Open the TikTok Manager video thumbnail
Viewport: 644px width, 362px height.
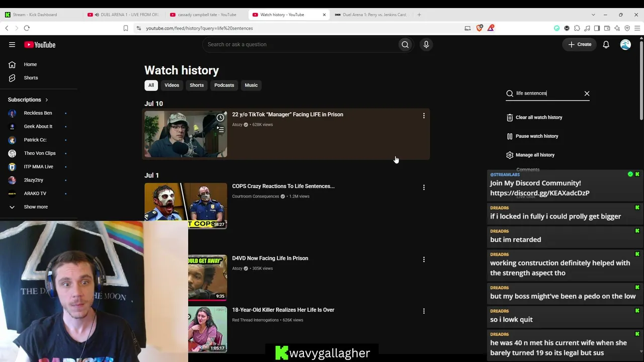[x=186, y=134]
